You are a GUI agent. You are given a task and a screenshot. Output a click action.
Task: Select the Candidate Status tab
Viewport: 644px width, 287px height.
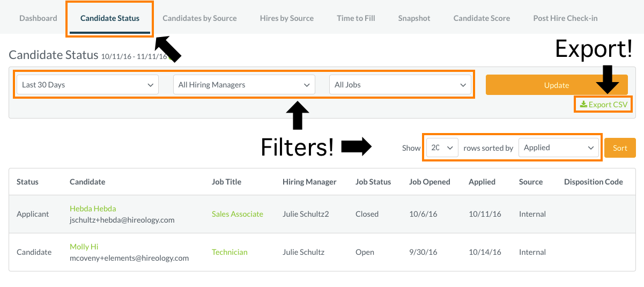110,18
